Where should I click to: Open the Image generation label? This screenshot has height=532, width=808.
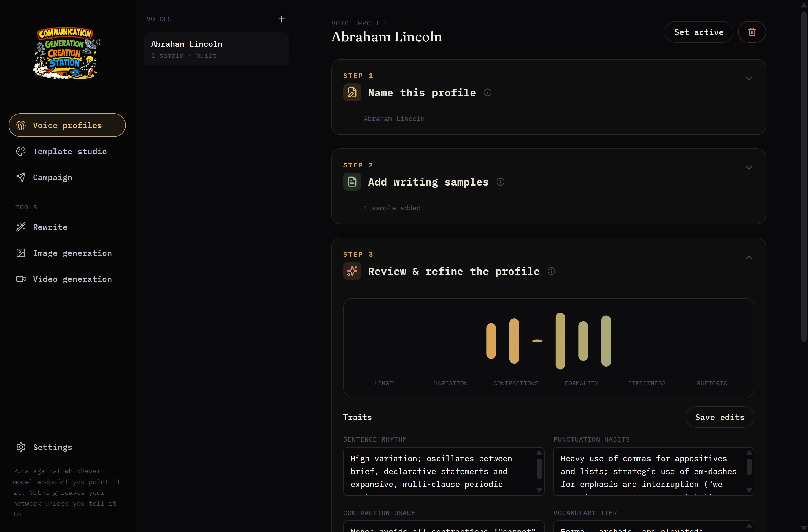tap(72, 253)
